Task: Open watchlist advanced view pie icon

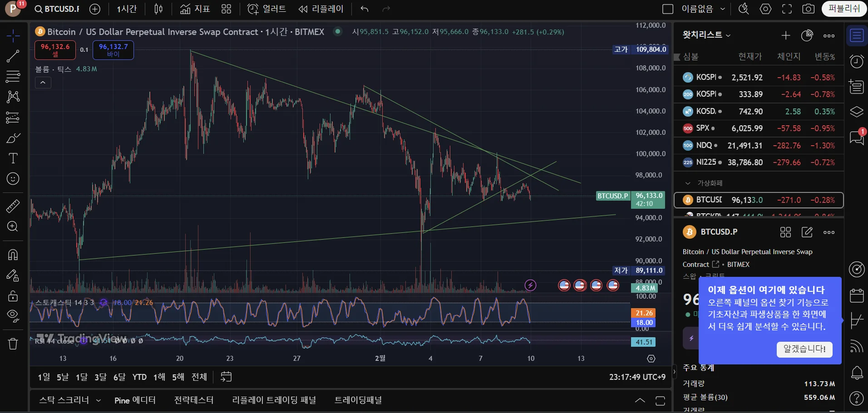Action: 807,35
